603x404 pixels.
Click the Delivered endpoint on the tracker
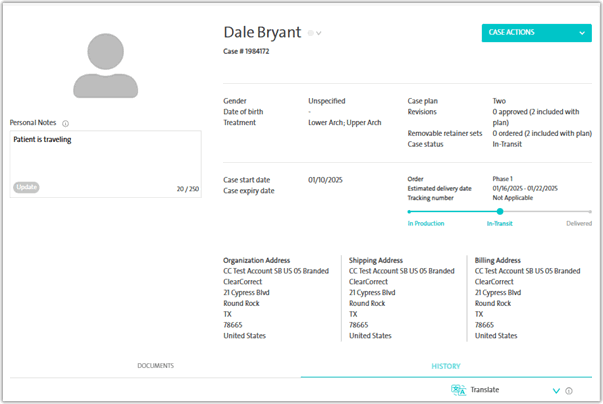tap(590, 211)
